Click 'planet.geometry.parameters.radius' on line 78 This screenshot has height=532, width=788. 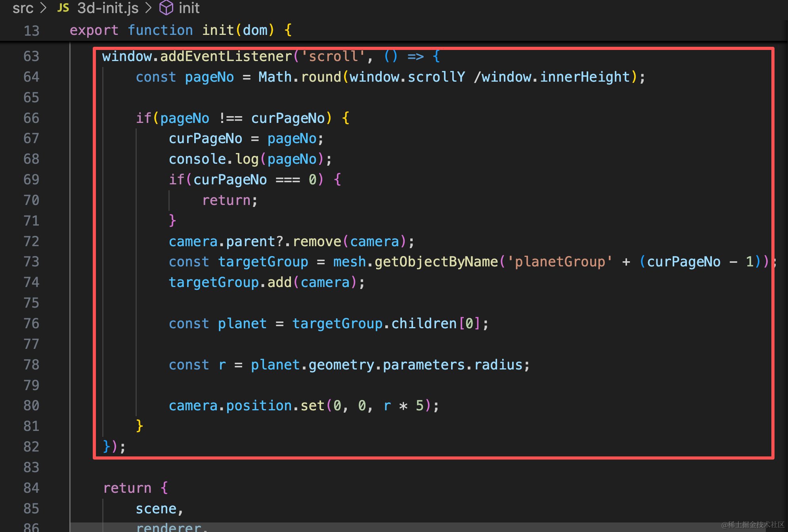(x=387, y=365)
